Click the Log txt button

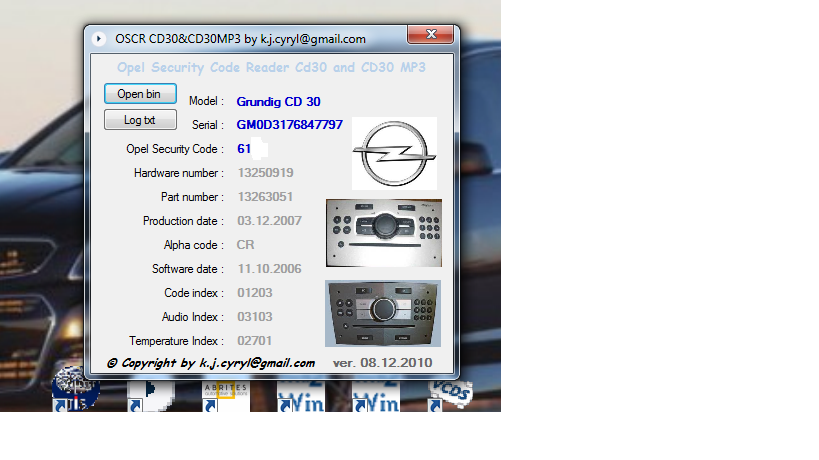tap(140, 120)
